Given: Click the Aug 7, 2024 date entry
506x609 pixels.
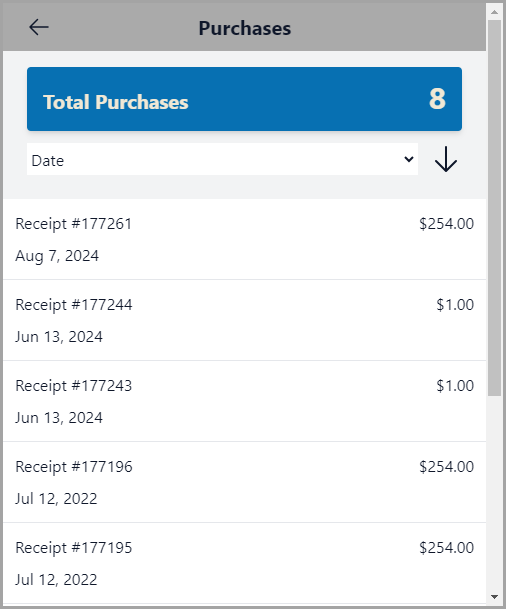Looking at the screenshot, I should (x=57, y=256).
